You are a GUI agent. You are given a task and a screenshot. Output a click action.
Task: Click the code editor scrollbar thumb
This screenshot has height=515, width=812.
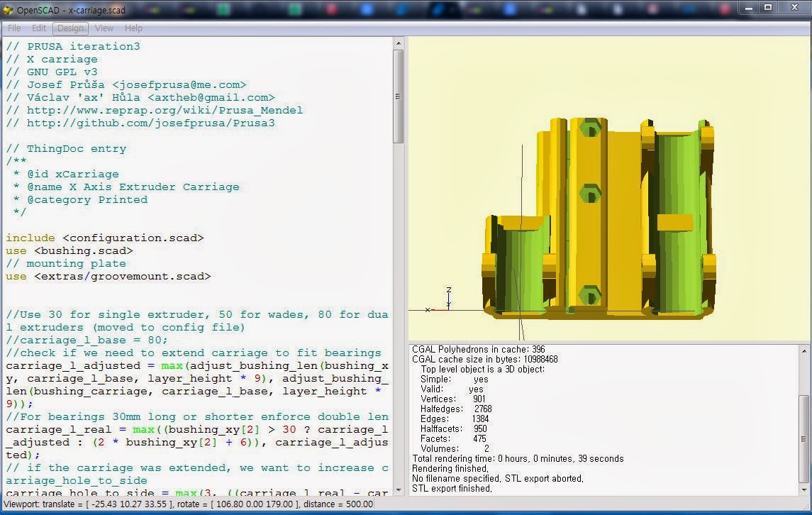pyautogui.click(x=399, y=96)
